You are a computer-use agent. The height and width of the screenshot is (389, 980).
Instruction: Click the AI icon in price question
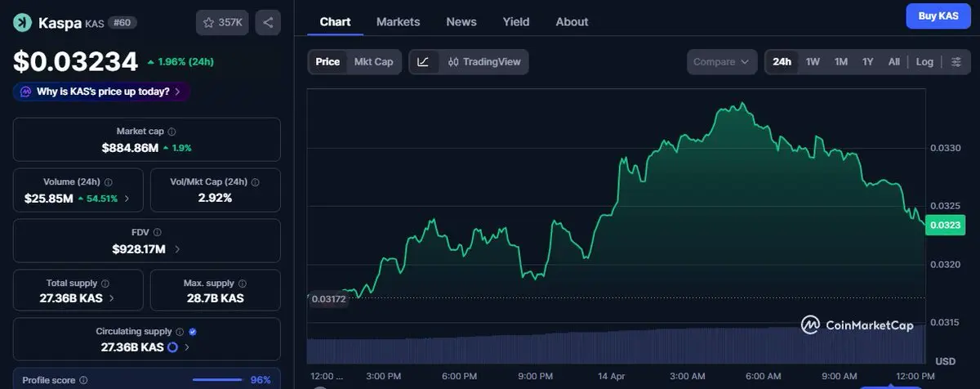point(25,92)
